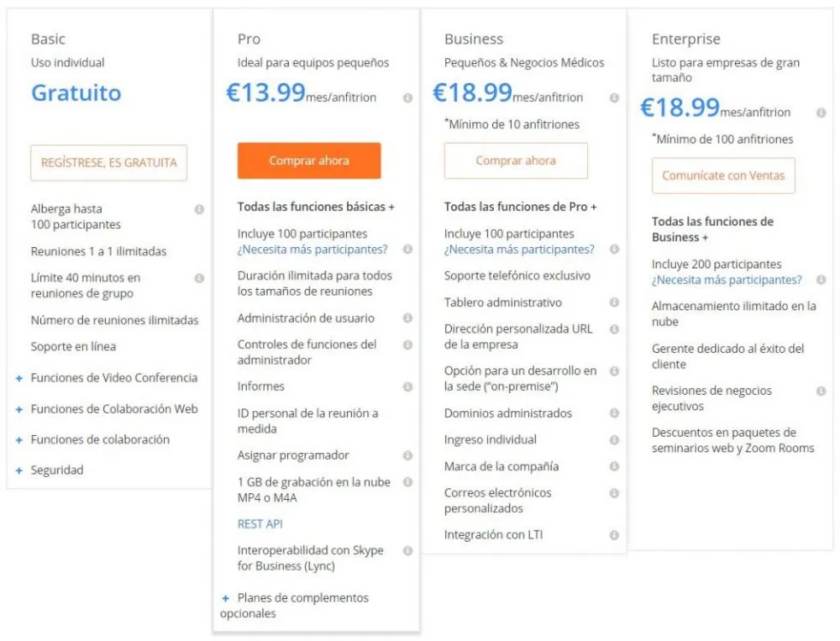Click info icon beside Pro price €13.99
This screenshot has width=840, height=641.
[408, 97]
